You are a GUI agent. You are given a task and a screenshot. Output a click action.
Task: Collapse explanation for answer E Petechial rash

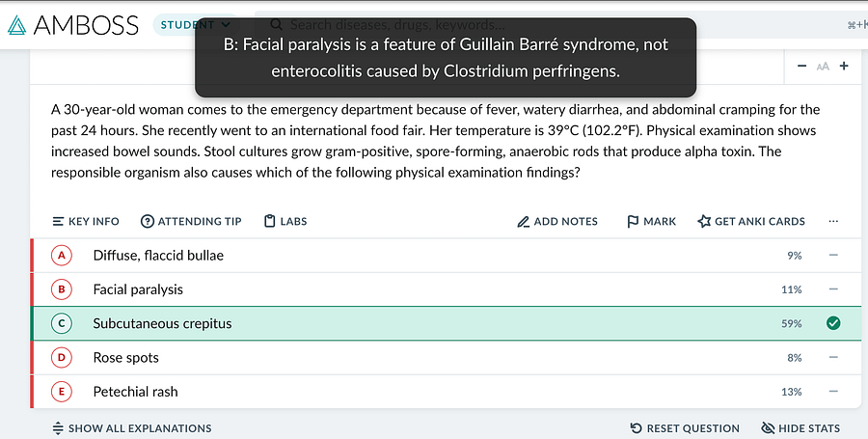[833, 392]
